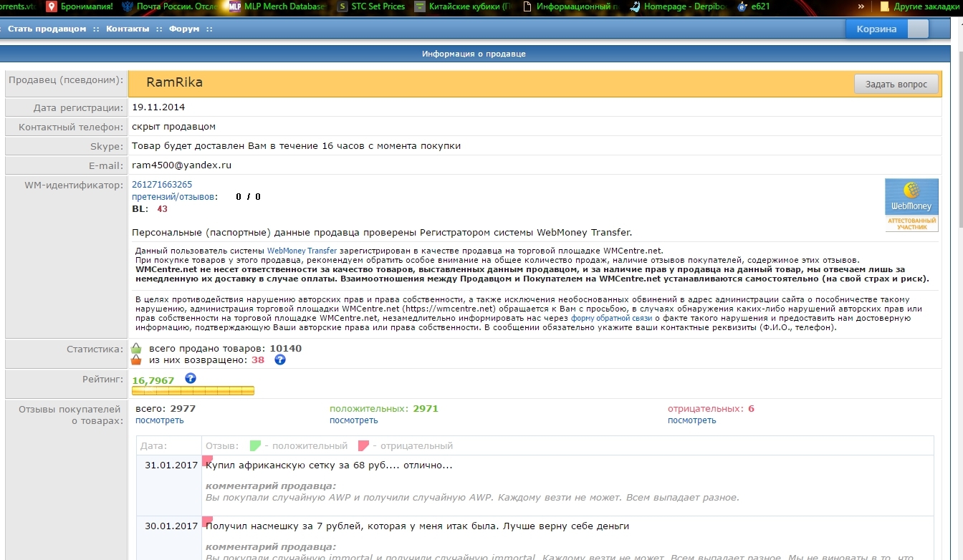The height and width of the screenshot is (560, 963).
Task: Open WM identifier 261271663265 link
Action: tap(162, 185)
